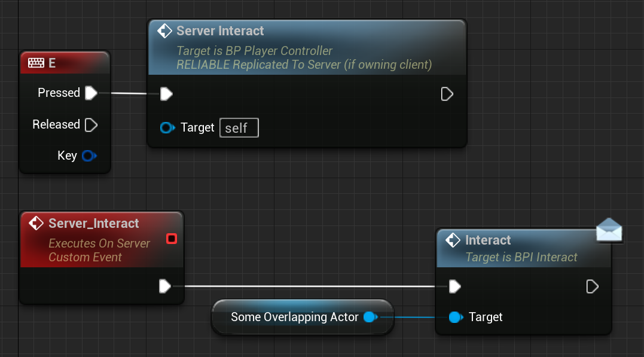Click Server_Interact event execution output pin
The height and width of the screenshot is (357, 644).
(x=165, y=286)
